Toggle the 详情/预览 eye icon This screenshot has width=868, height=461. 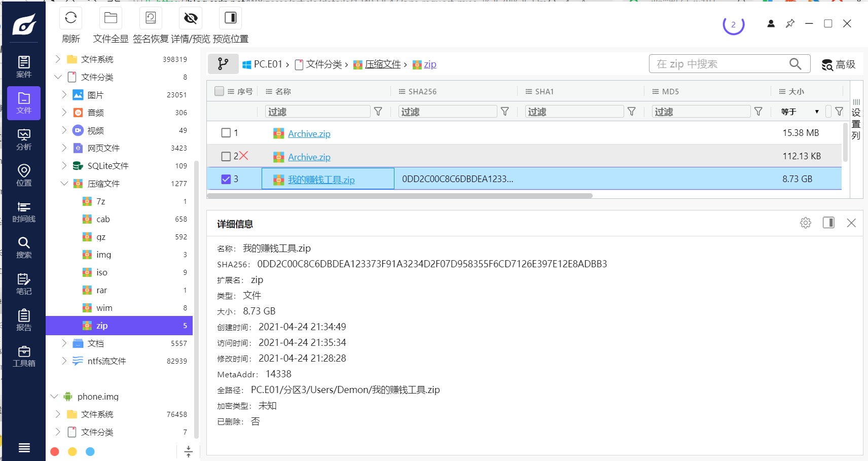click(191, 18)
